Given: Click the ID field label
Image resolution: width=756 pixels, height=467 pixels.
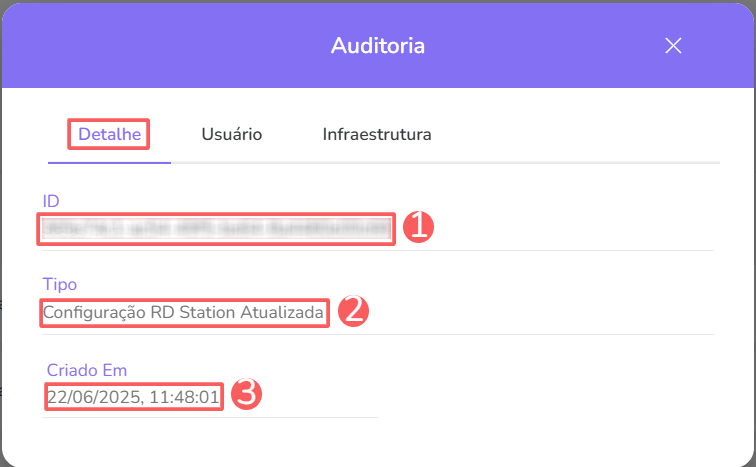Looking at the screenshot, I should pyautogui.click(x=51, y=201).
